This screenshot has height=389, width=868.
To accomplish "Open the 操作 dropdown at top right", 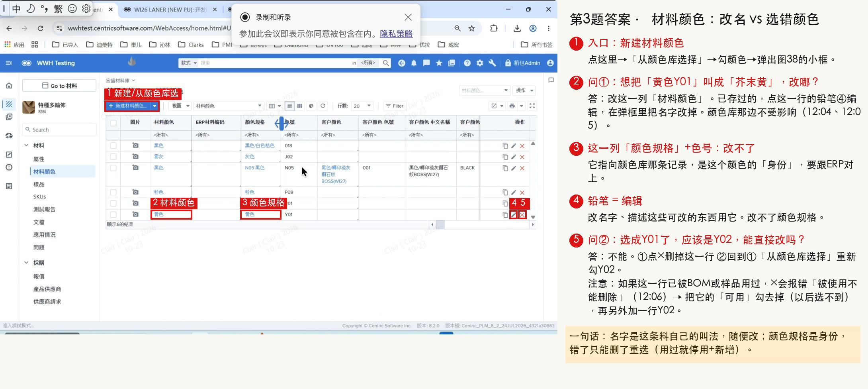I will point(524,90).
